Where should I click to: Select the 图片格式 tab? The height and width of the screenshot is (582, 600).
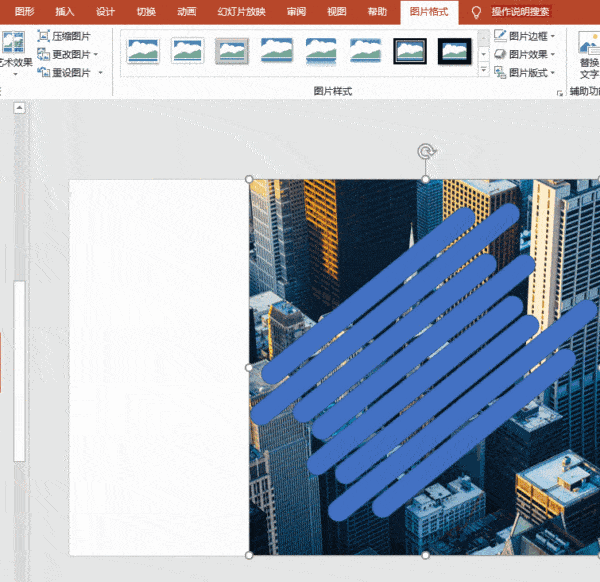429,12
